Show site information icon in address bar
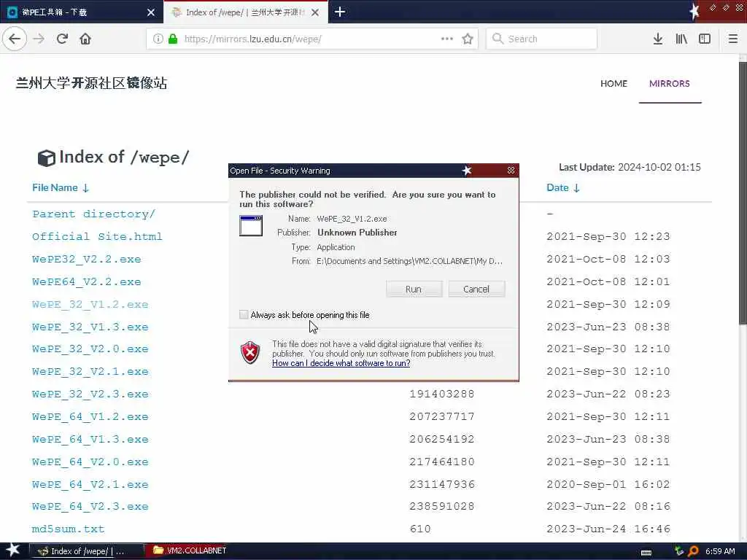This screenshot has width=747, height=560. 158,39
